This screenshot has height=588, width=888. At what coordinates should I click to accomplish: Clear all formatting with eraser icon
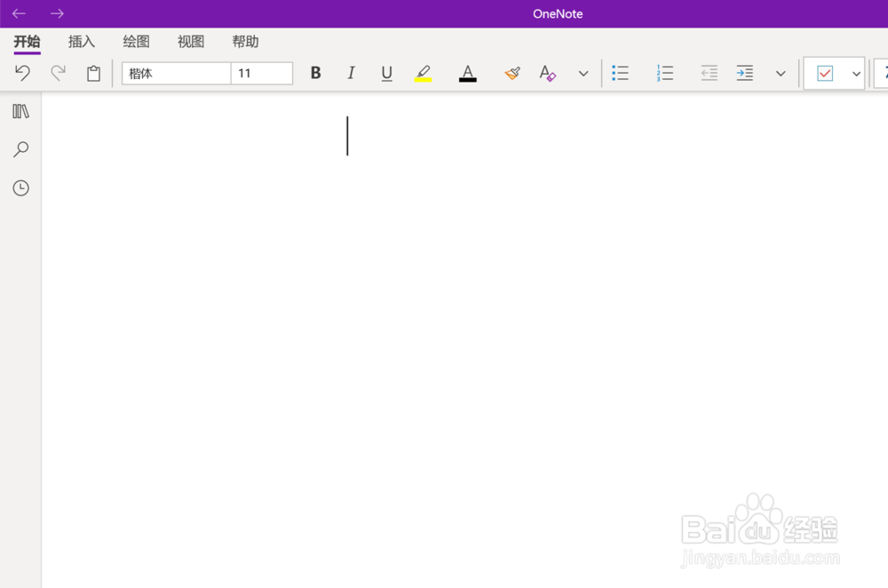coord(548,73)
